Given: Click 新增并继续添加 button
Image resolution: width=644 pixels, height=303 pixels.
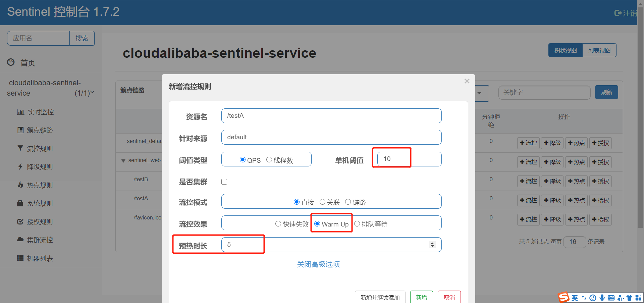Looking at the screenshot, I should pos(380,297).
